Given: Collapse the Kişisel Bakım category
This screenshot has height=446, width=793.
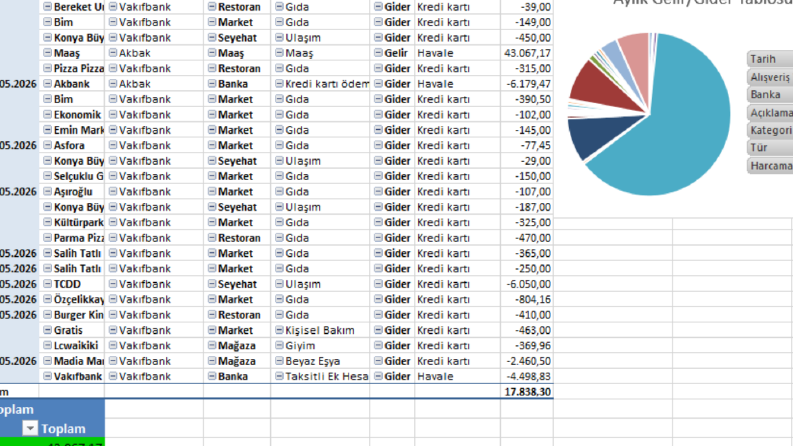Looking at the screenshot, I should click(279, 330).
